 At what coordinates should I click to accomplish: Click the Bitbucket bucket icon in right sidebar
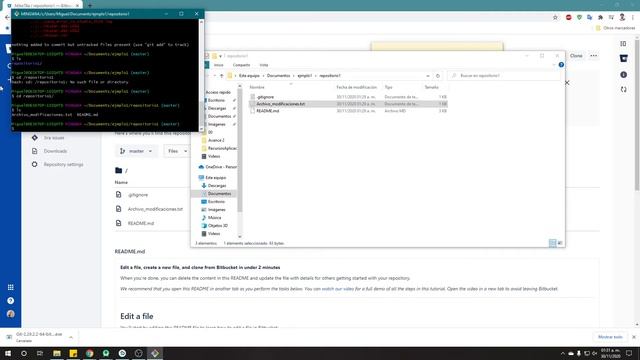click(x=623, y=59)
